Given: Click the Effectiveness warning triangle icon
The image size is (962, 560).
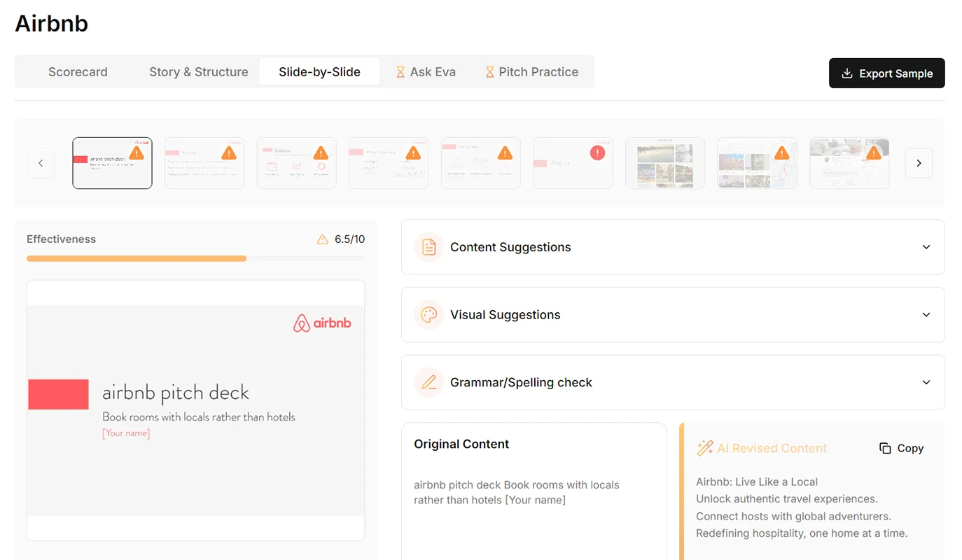Looking at the screenshot, I should [x=322, y=239].
